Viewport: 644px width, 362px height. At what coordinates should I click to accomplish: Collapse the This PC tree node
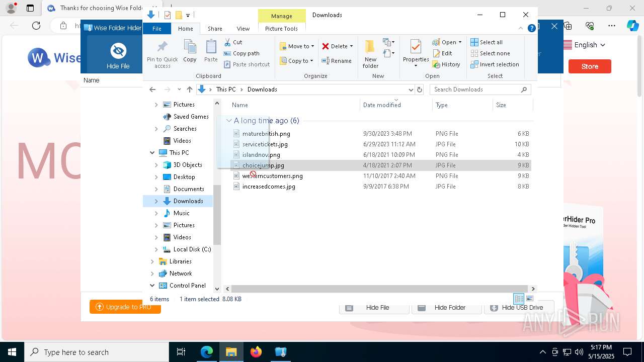point(152,153)
